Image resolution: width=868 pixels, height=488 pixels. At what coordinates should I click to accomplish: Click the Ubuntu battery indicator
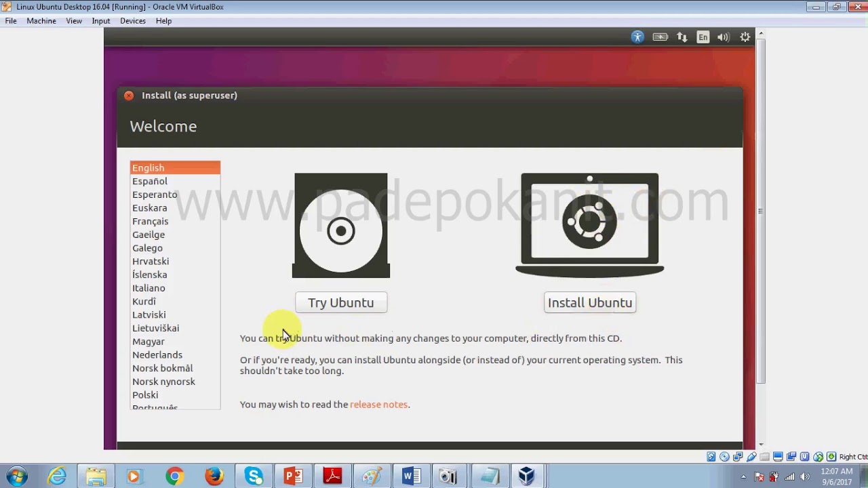click(660, 37)
